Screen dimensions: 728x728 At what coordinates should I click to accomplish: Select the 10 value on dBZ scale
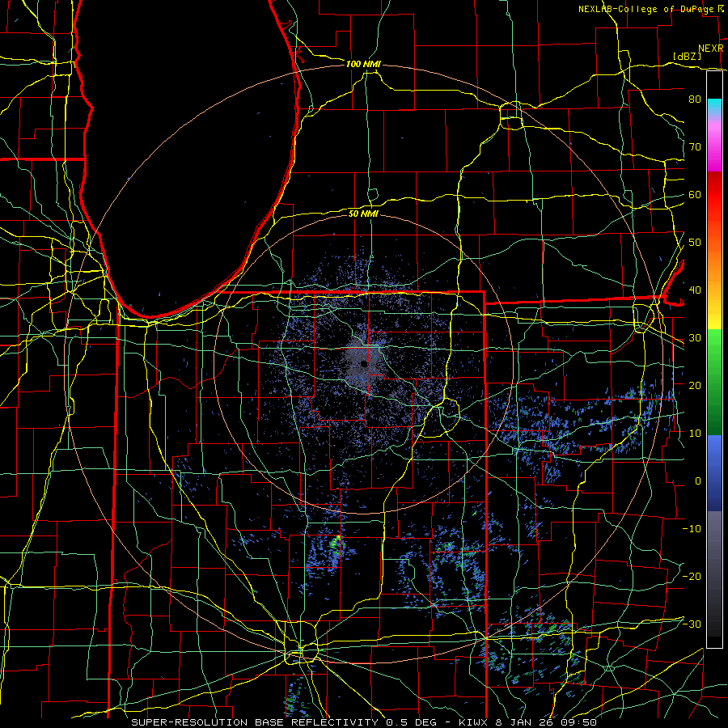(x=695, y=434)
